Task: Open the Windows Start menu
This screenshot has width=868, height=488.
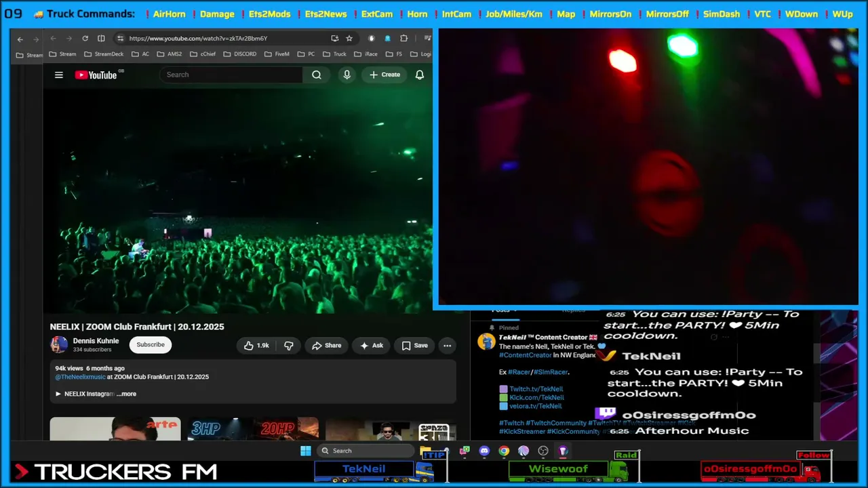Action: tap(306, 451)
